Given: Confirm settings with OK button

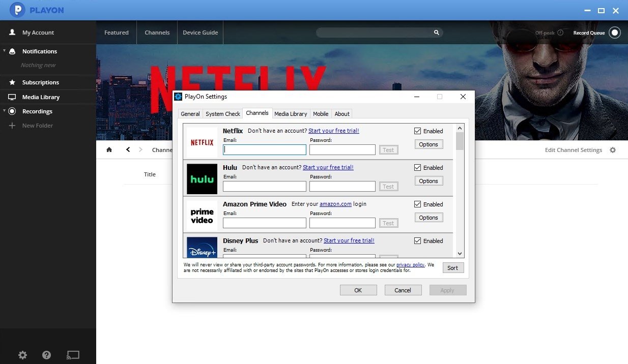Looking at the screenshot, I should (x=358, y=290).
